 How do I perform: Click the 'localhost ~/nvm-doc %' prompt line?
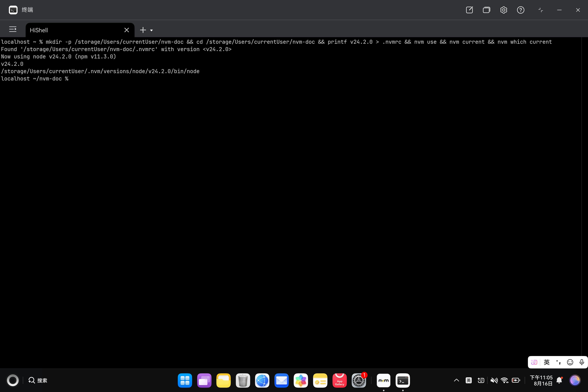(35, 79)
